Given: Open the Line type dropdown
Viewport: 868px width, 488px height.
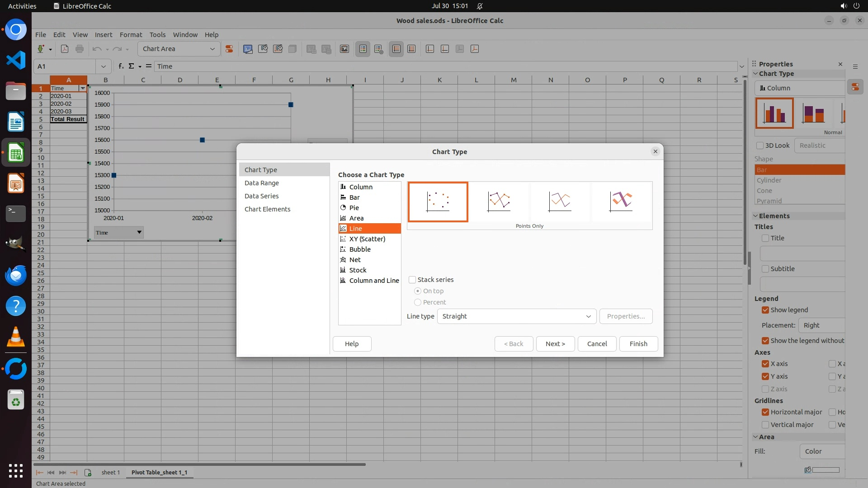Looking at the screenshot, I should (x=516, y=316).
